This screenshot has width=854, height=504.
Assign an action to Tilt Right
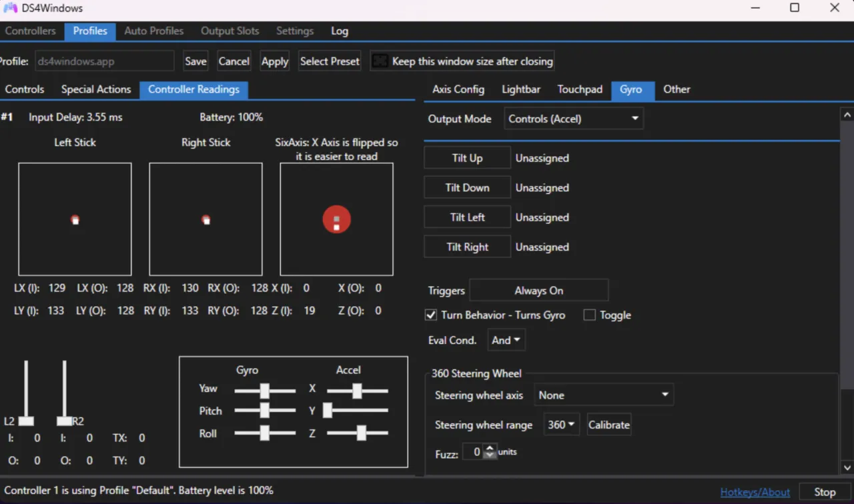click(x=466, y=246)
